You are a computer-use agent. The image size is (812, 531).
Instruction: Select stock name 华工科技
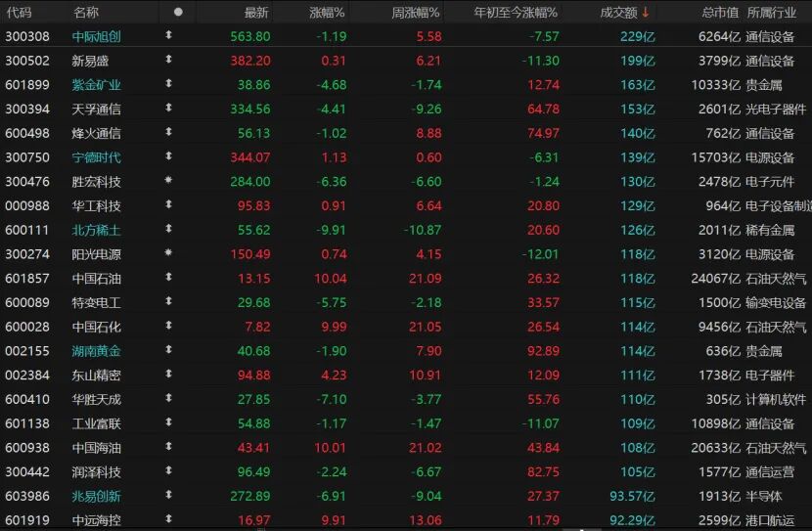coord(96,206)
